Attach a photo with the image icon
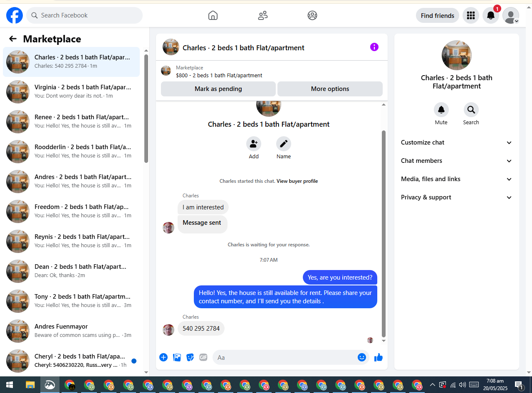This screenshot has width=532, height=393. pos(177,357)
